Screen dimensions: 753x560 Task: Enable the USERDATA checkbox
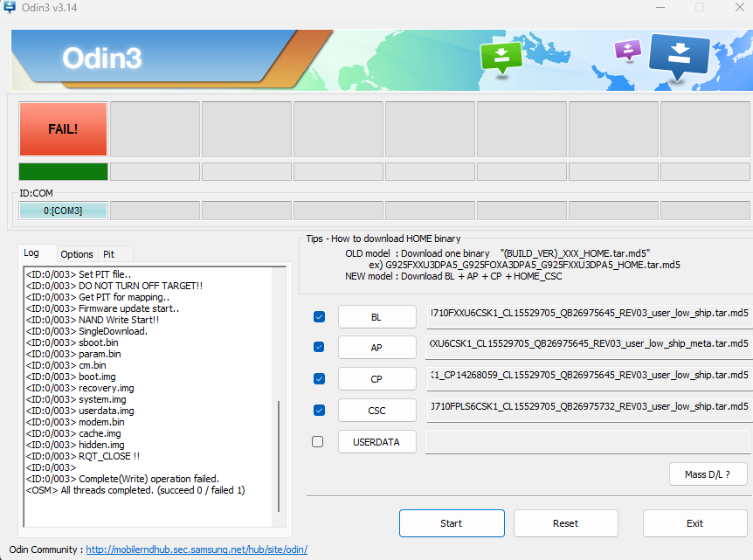click(x=317, y=441)
